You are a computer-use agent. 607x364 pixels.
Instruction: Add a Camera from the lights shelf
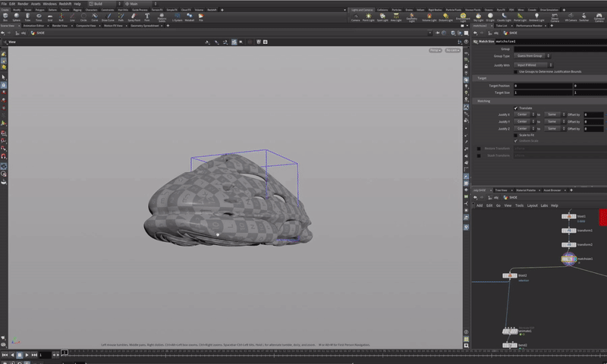click(x=355, y=17)
